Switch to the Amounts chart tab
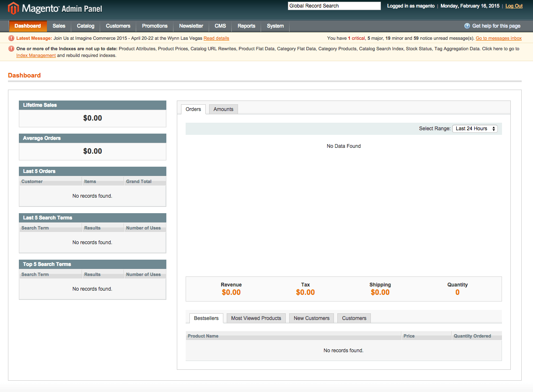This screenshot has width=533, height=392. coord(223,109)
